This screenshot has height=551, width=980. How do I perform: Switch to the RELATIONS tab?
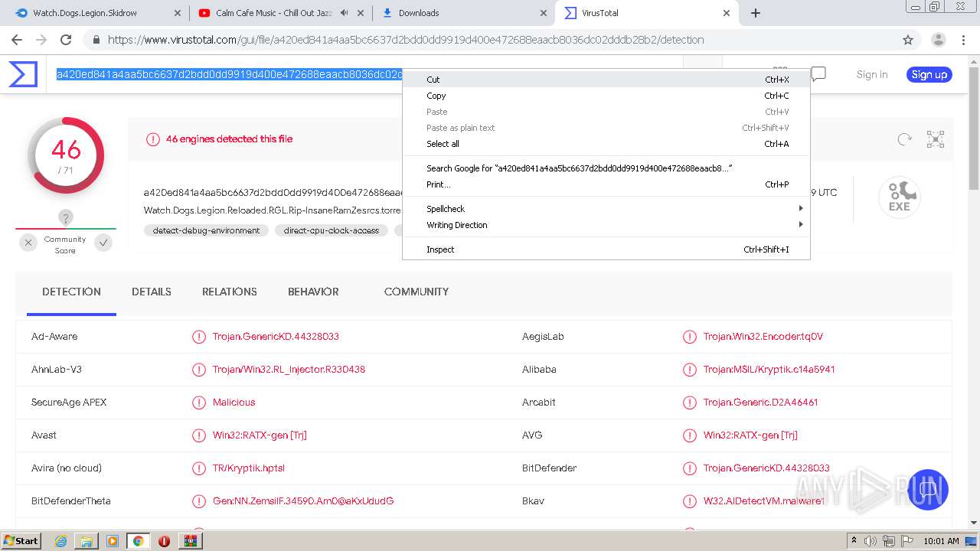click(230, 292)
